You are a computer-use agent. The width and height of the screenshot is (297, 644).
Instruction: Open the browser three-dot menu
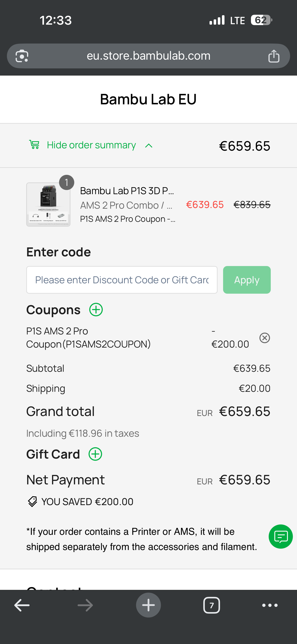(270, 605)
